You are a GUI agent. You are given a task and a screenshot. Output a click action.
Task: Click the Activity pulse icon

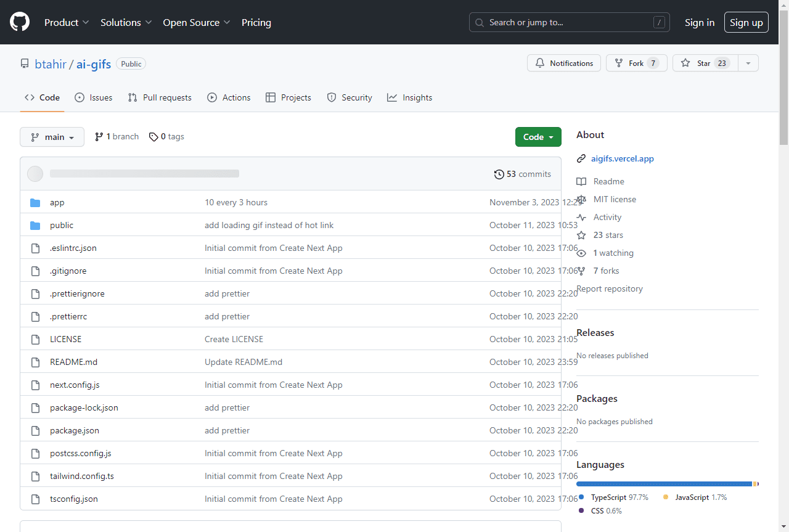581,217
